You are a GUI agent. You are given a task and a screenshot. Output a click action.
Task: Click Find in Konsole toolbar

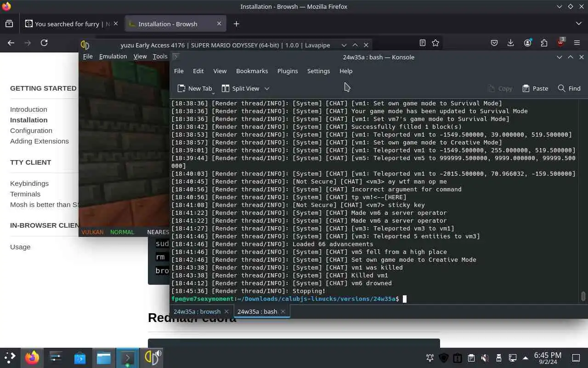pyautogui.click(x=569, y=88)
